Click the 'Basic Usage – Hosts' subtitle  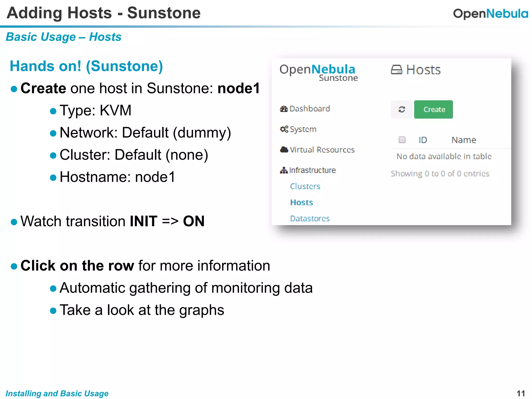pyautogui.click(x=64, y=37)
